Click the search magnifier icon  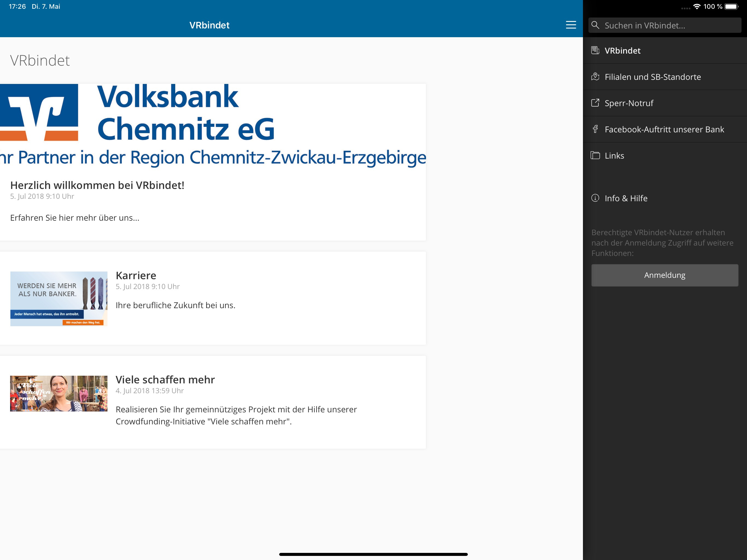pyautogui.click(x=595, y=25)
